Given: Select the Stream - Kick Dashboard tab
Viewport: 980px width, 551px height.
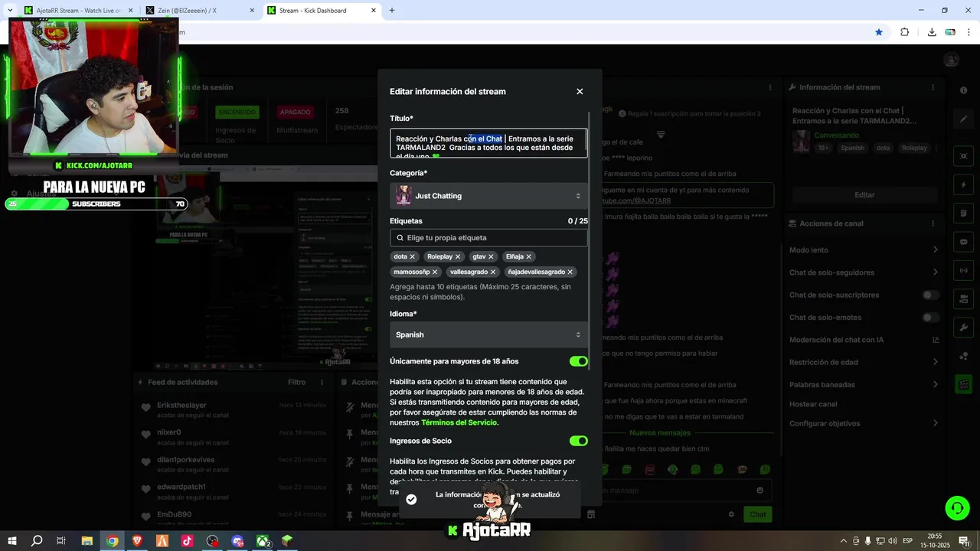Looking at the screenshot, I should tap(322, 11).
